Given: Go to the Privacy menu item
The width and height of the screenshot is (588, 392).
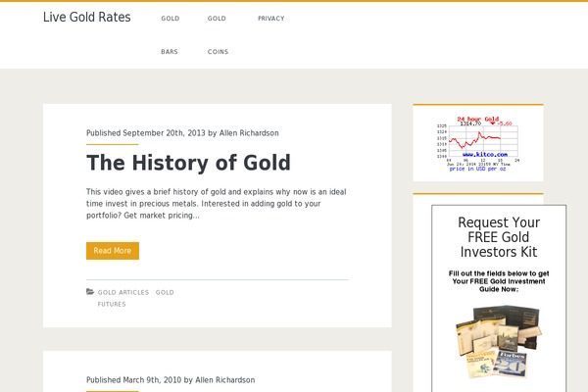Looking at the screenshot, I should coord(271,19).
